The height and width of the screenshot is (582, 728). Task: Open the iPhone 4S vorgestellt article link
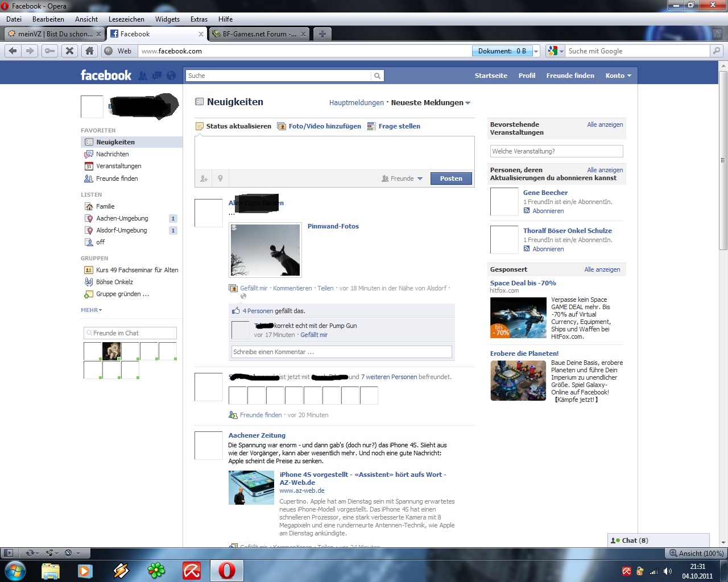point(363,479)
